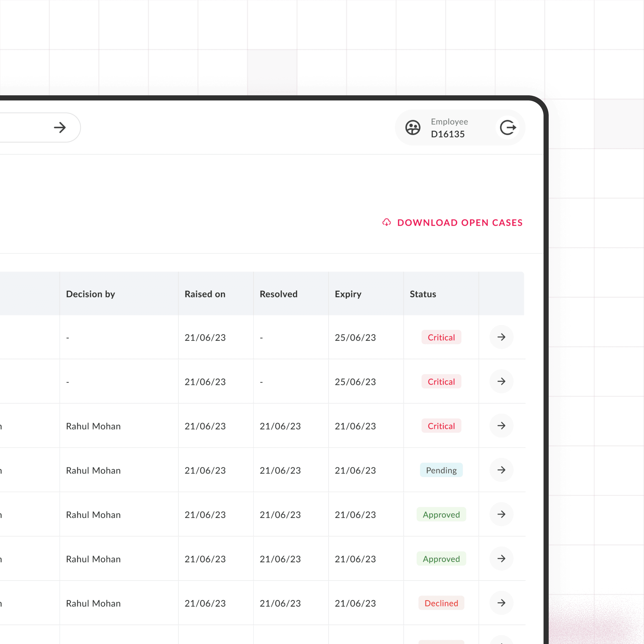Click the cloud download icon
The height and width of the screenshot is (644, 644).
tap(386, 222)
